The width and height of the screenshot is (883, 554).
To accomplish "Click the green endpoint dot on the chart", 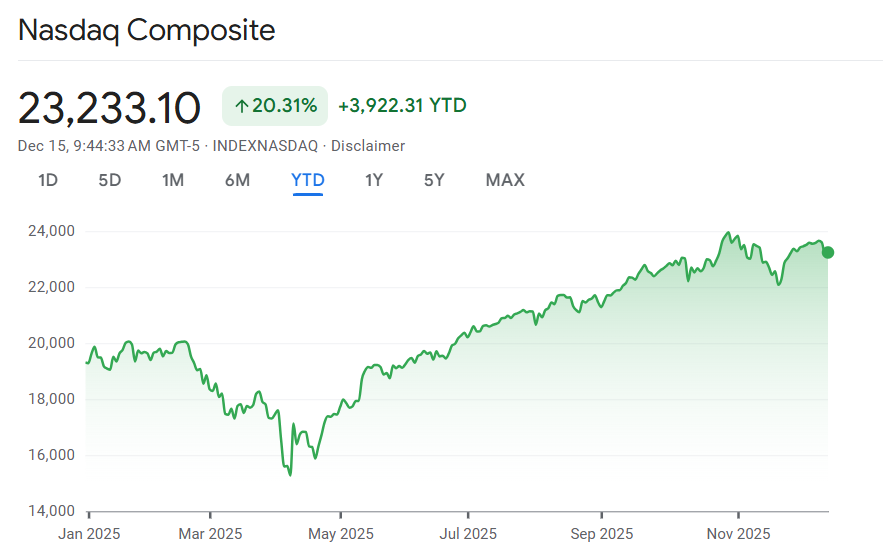I will [x=828, y=252].
